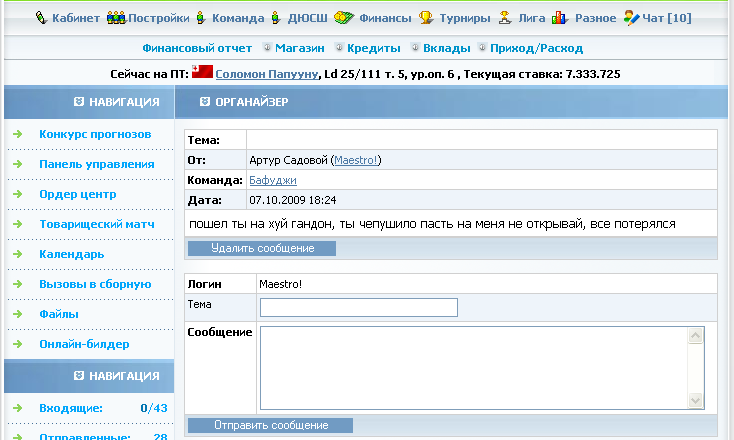Open the Maestro! sender profile link

(357, 160)
